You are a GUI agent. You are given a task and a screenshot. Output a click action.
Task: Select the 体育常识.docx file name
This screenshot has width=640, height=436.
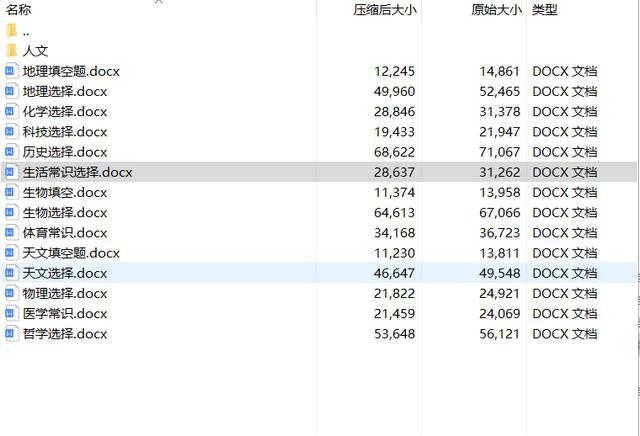(x=65, y=233)
